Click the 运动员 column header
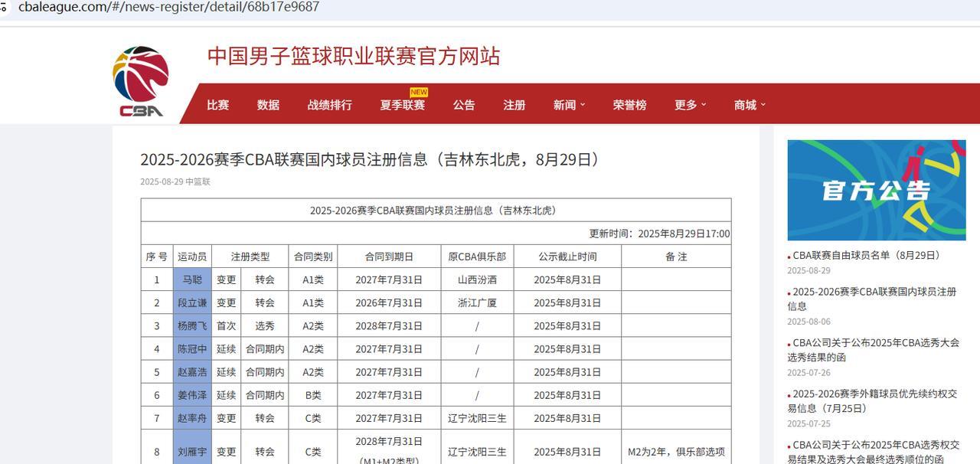980x464 pixels. [192, 257]
